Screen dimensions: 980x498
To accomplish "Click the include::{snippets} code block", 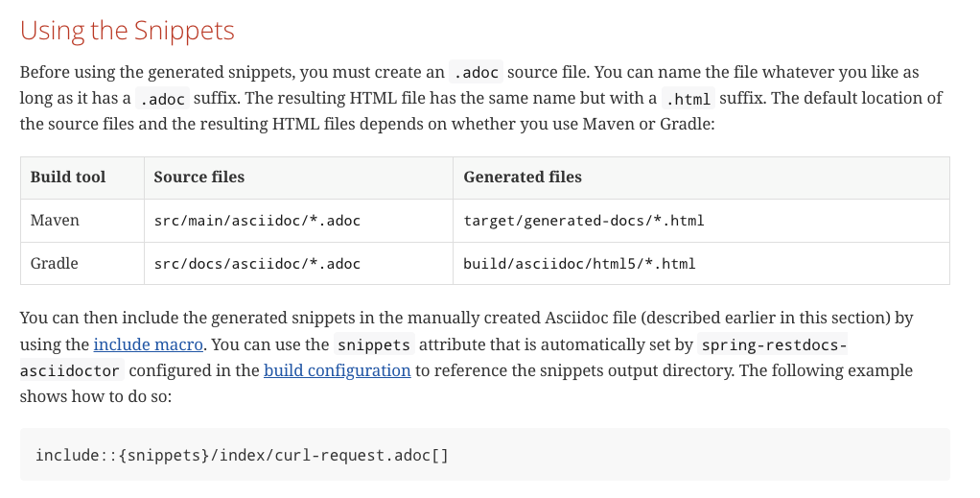I will point(485,455).
